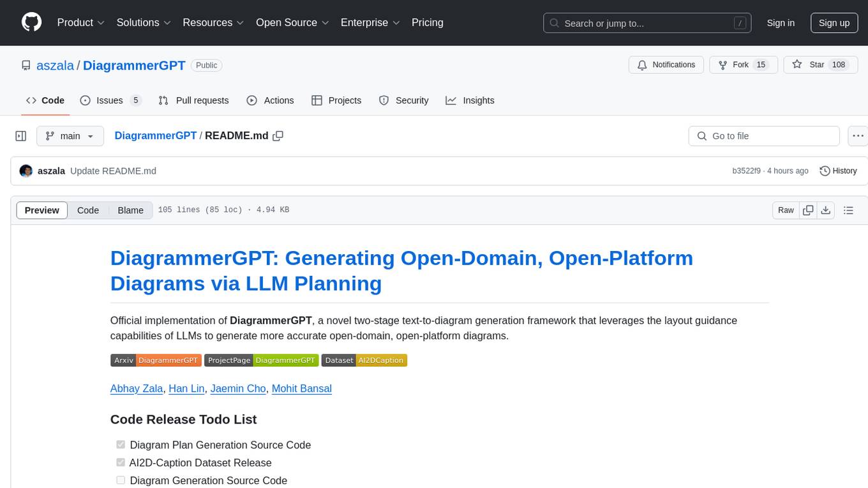Click the Notifications bell button
The height and width of the screenshot is (488, 868).
(666, 65)
